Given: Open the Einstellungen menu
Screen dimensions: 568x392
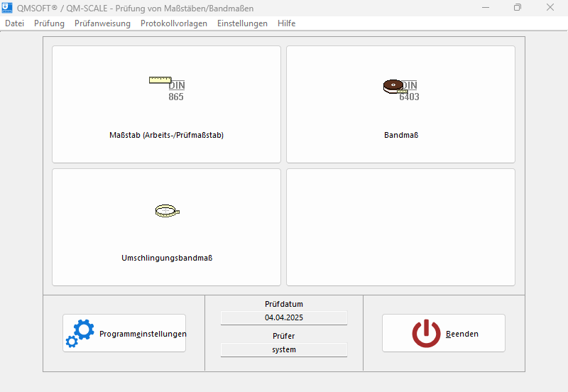Looking at the screenshot, I should point(242,23).
